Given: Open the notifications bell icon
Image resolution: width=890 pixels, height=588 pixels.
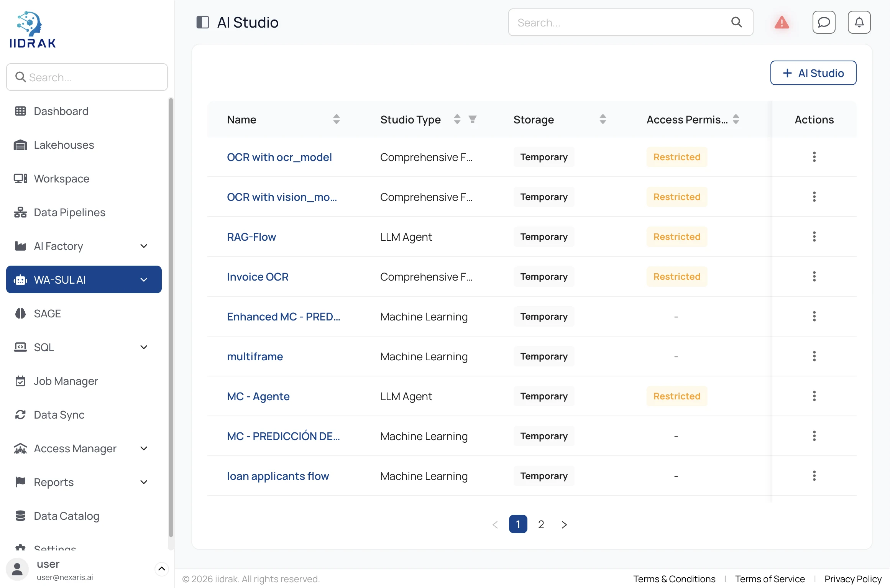Looking at the screenshot, I should point(859,22).
